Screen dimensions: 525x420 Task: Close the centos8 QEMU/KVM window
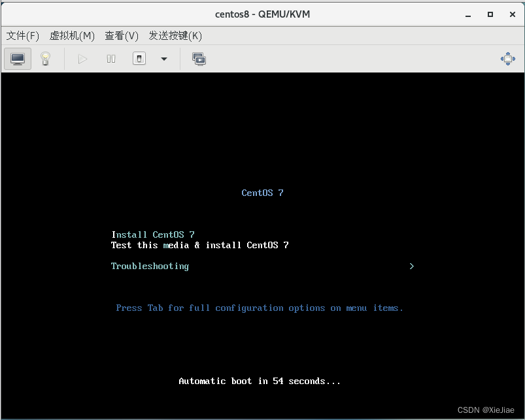513,14
